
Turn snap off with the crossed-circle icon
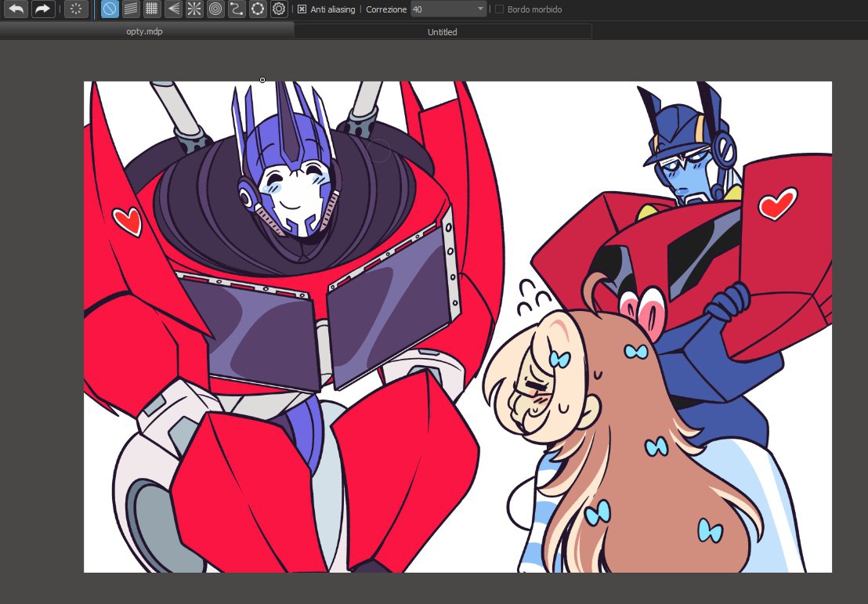tap(110, 9)
